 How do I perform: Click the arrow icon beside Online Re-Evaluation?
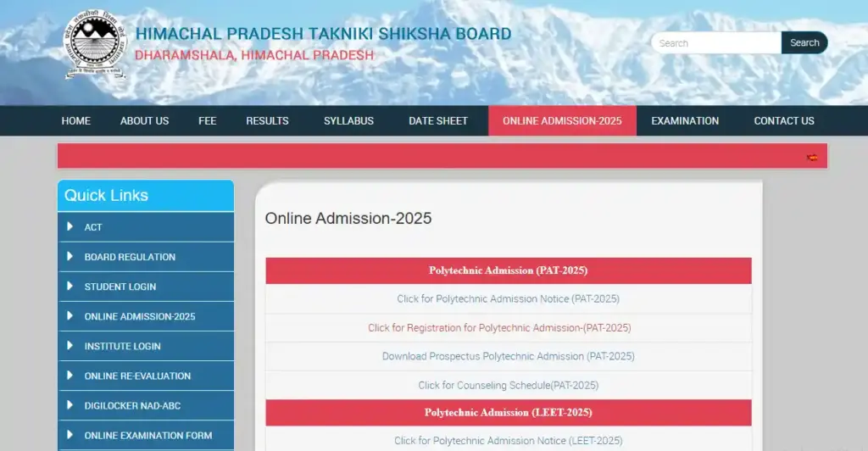pyautogui.click(x=70, y=375)
